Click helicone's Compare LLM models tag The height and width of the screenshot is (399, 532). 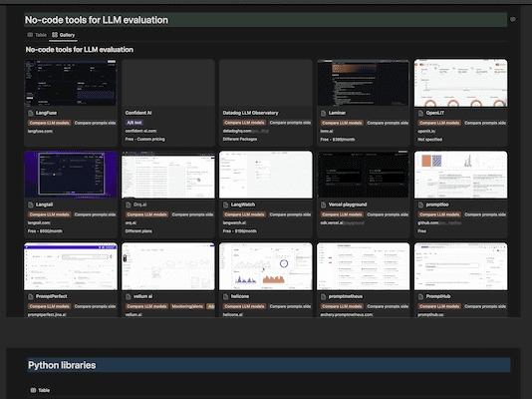coord(244,306)
